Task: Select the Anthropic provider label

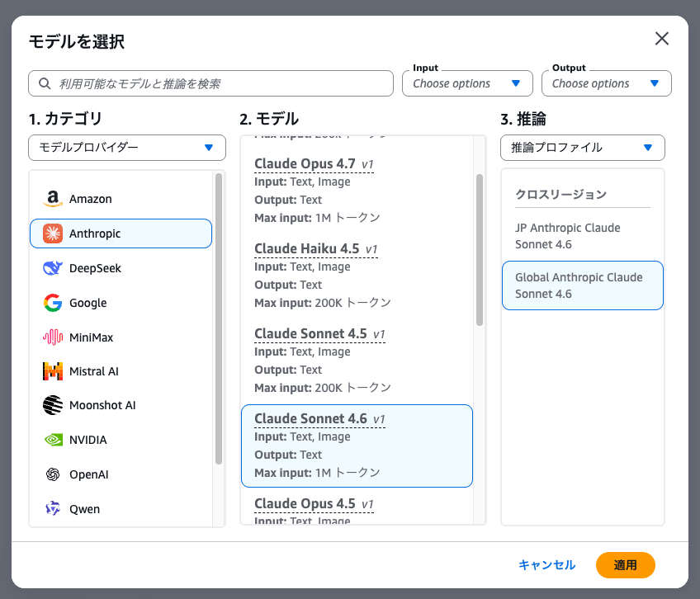Action: point(95,233)
